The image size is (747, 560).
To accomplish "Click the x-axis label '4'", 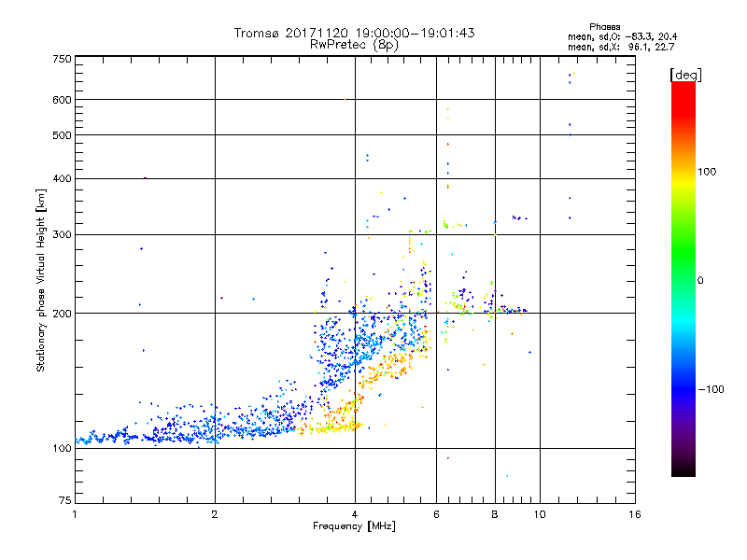I will click(355, 514).
